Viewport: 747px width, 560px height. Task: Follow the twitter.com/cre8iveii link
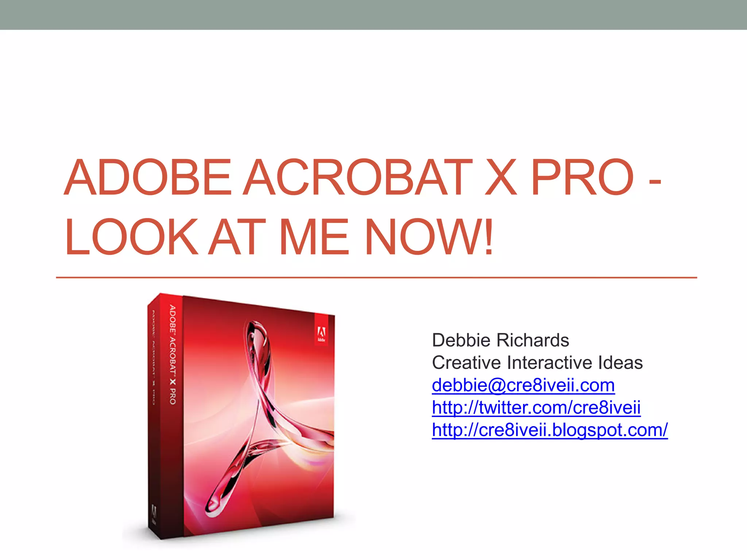coord(536,408)
